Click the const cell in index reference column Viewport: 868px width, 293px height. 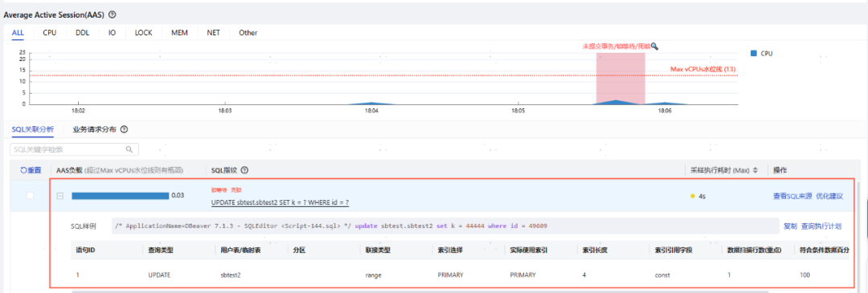(x=663, y=275)
